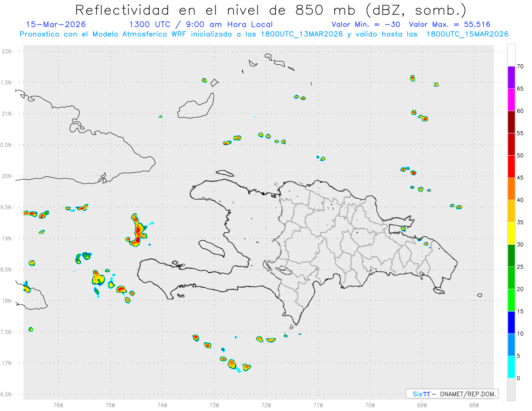The image size is (532, 411).
Task: Click the 'SisTT - ONAMET/REP.DOM.' credit box
Action: tap(452, 394)
